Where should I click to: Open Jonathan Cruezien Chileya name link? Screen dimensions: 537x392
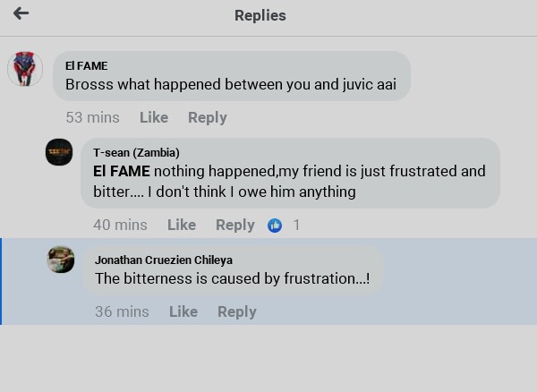164,260
